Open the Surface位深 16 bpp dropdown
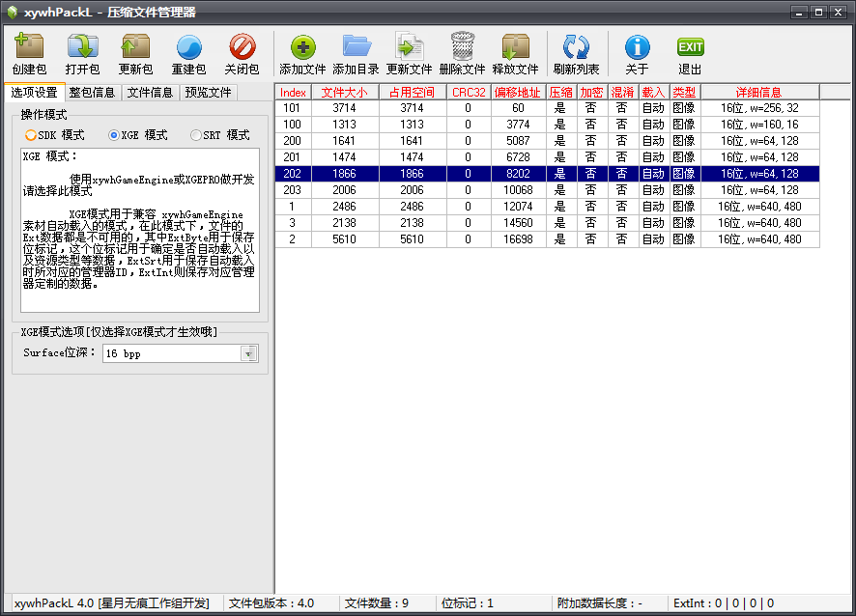The image size is (856, 616). tap(249, 353)
